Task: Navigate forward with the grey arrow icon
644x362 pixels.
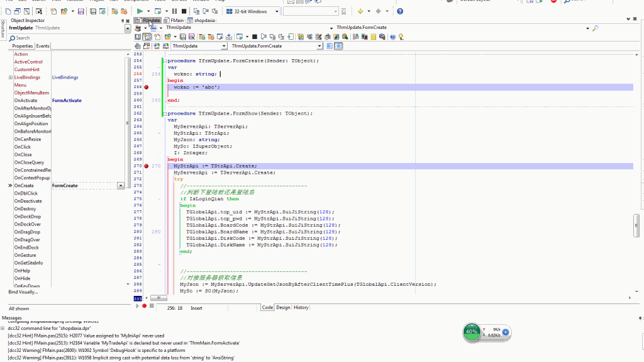Action: (378, 11)
